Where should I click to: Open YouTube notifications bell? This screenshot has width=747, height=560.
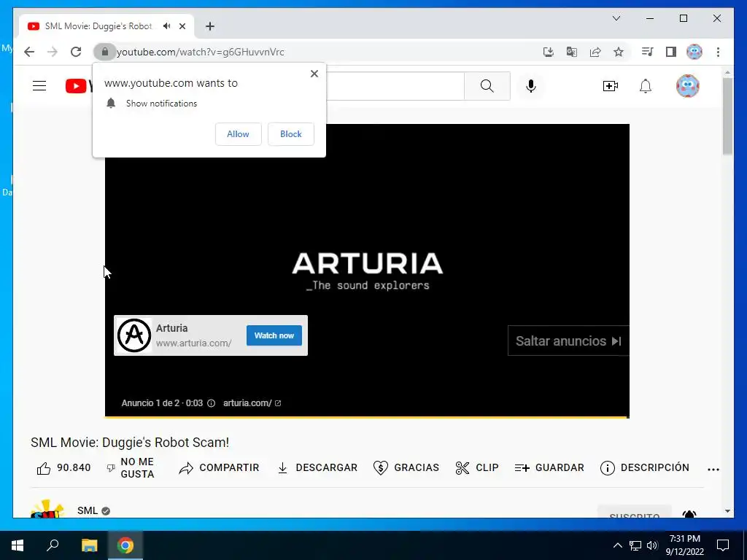[646, 86]
